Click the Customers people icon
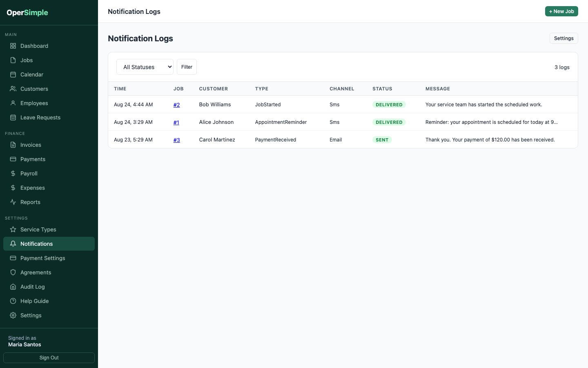 [x=13, y=89]
